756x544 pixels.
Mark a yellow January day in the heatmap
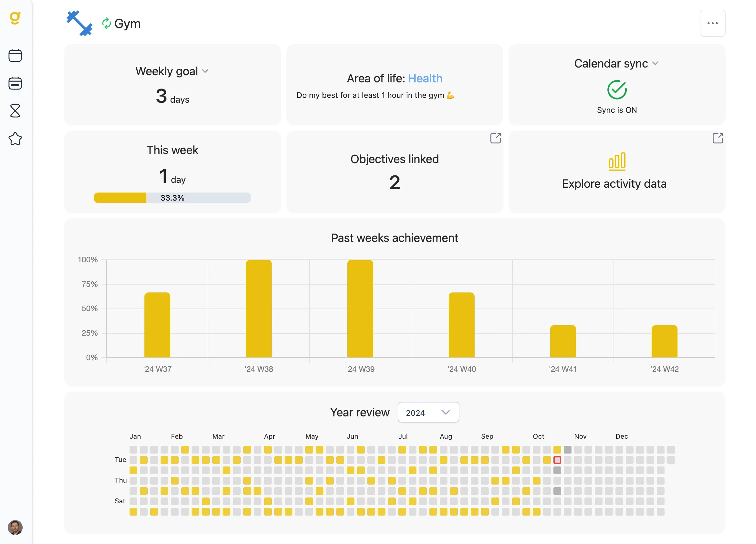(144, 460)
